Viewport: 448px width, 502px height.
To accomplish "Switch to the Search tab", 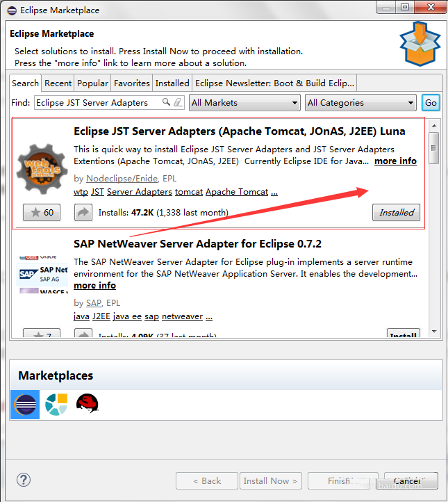I will [25, 83].
